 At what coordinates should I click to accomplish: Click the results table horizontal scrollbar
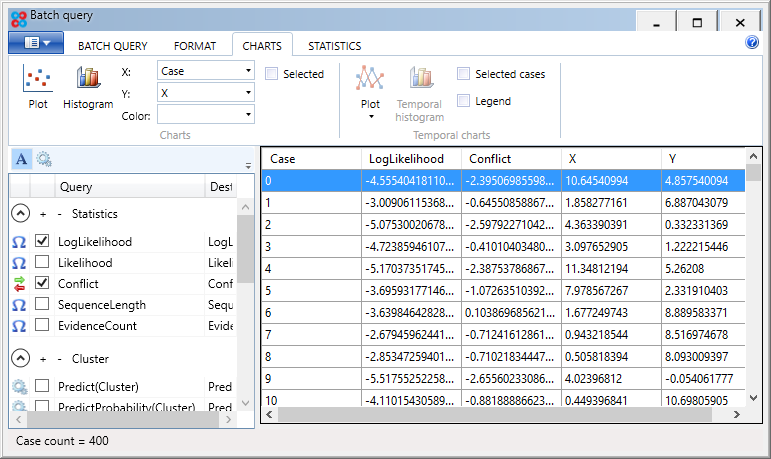(494, 415)
